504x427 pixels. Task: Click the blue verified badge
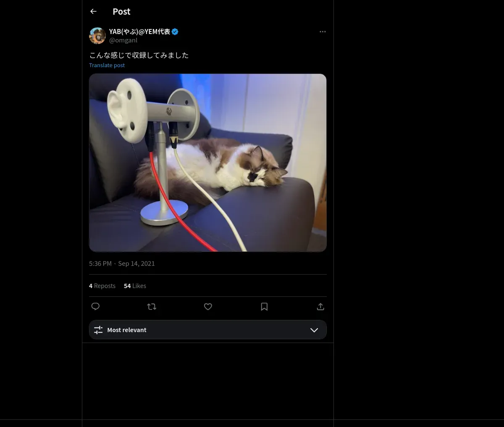tap(175, 32)
